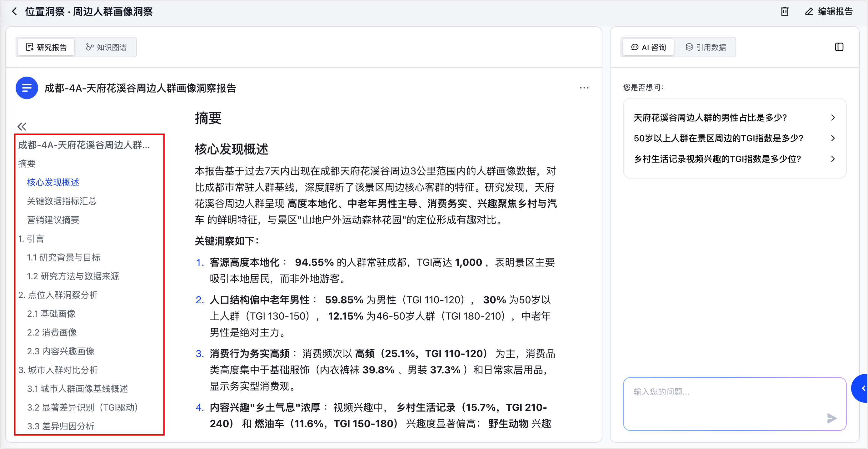Viewport: 868px width, 449px height.
Task: Click the 您是否想问 label
Action: click(643, 88)
